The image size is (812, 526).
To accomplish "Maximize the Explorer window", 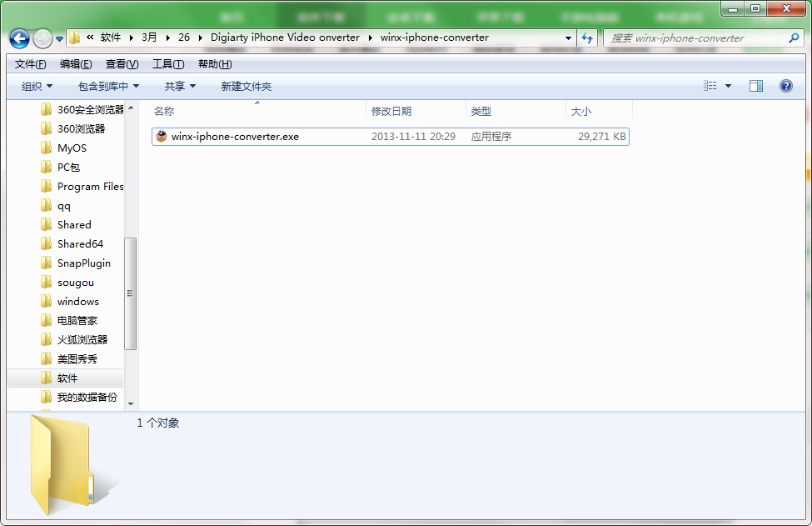I will click(755, 8).
